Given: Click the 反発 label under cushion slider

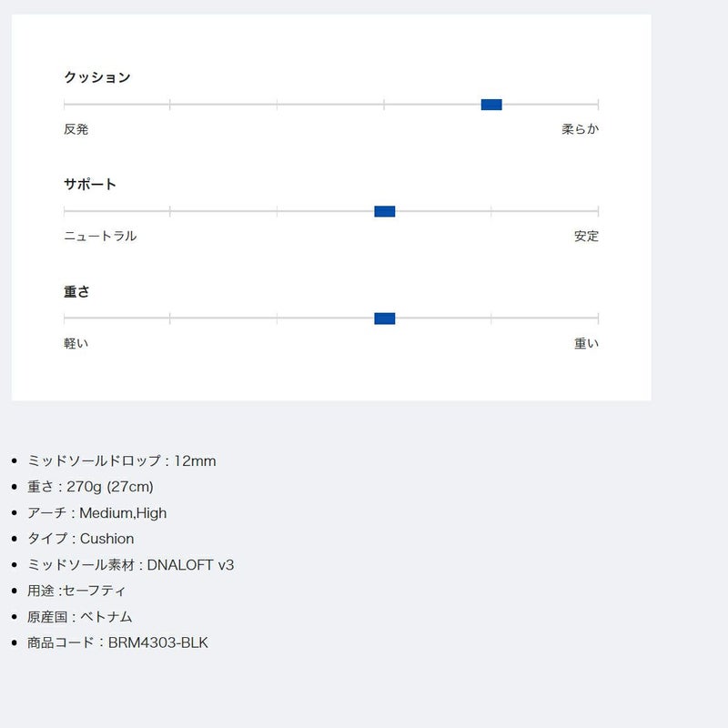Looking at the screenshot, I should pos(76,129).
